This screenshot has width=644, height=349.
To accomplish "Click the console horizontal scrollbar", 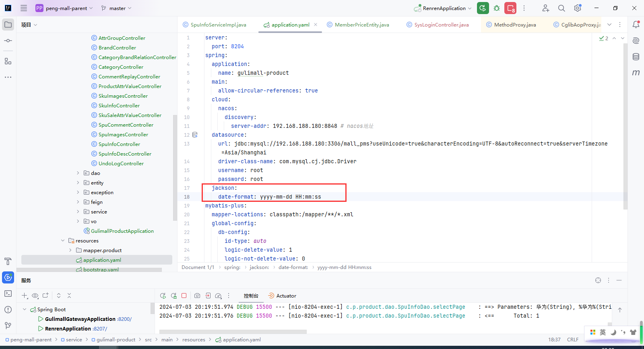I will tap(233, 332).
